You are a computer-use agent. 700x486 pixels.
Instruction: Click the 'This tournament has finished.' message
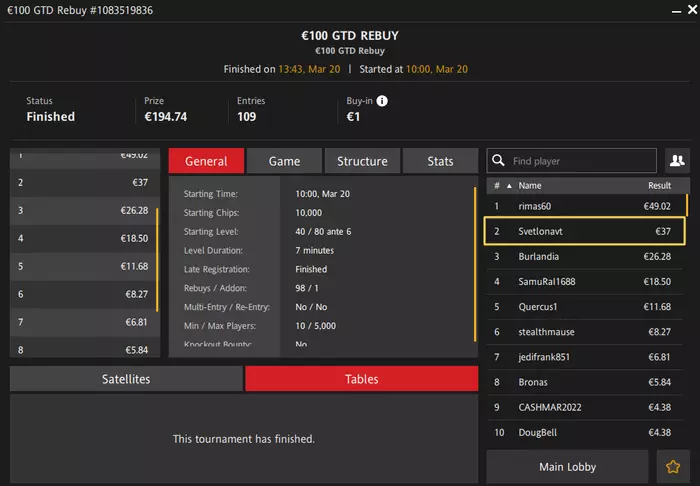[244, 439]
